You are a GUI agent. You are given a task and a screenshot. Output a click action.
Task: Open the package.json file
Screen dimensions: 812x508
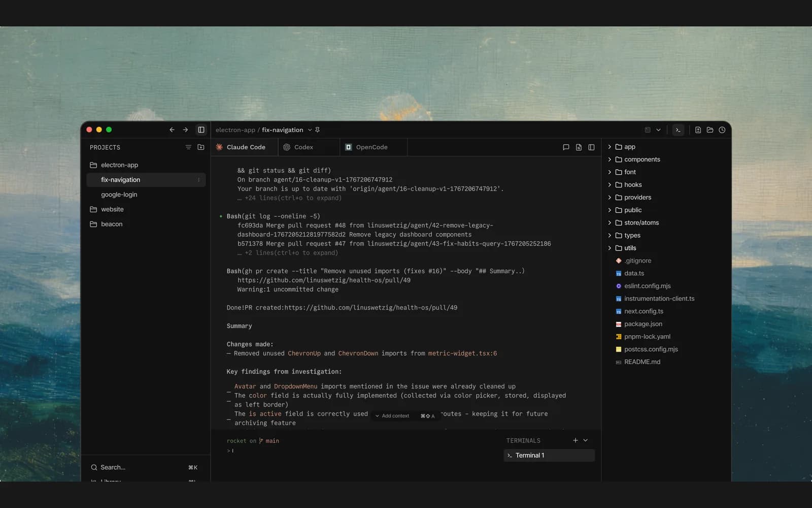(639, 324)
